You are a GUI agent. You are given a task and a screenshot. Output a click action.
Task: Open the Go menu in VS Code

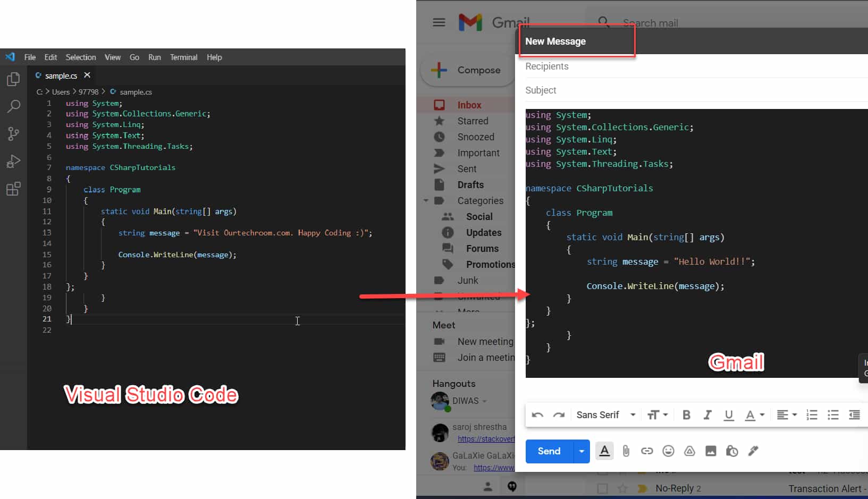(134, 57)
